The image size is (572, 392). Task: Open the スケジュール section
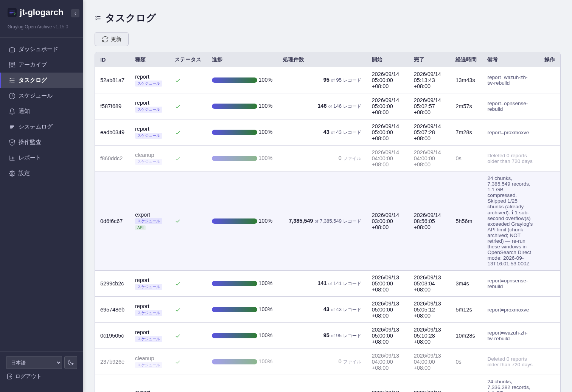click(x=42, y=96)
